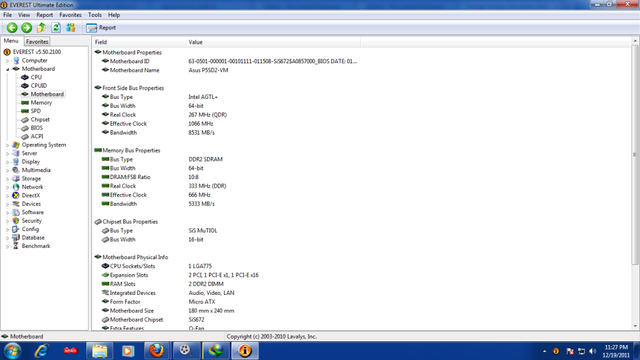Switch to the Favorites tab

tap(37, 42)
